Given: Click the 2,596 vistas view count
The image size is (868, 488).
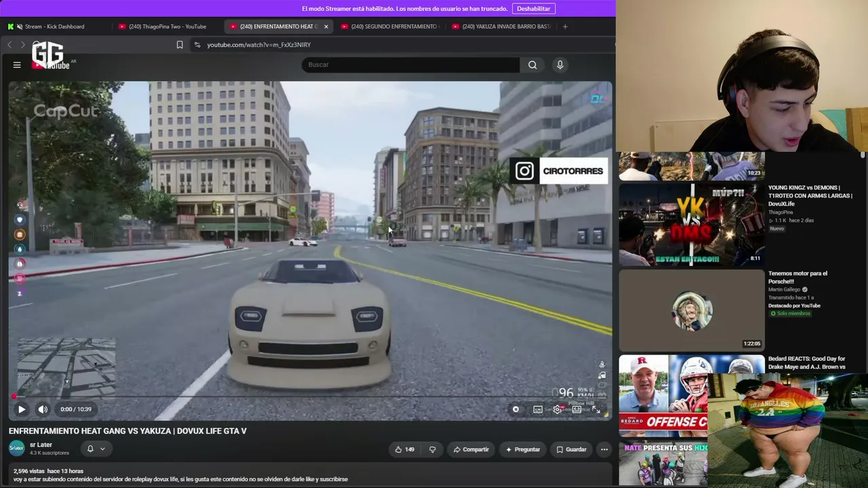Looking at the screenshot, I should (x=29, y=471).
